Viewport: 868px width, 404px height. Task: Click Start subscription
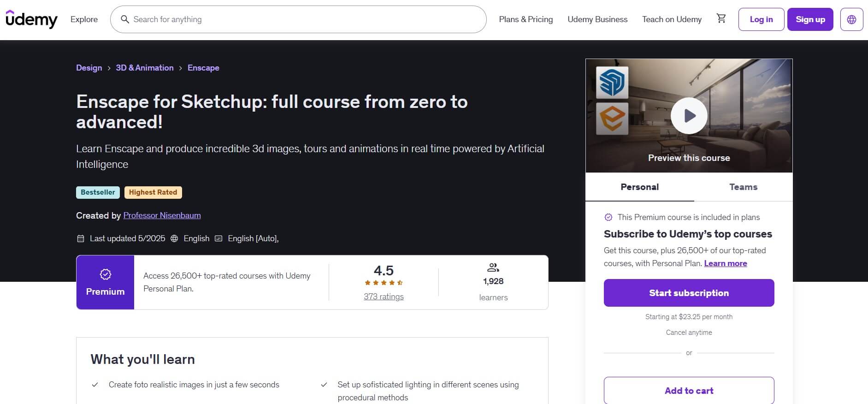coord(689,293)
